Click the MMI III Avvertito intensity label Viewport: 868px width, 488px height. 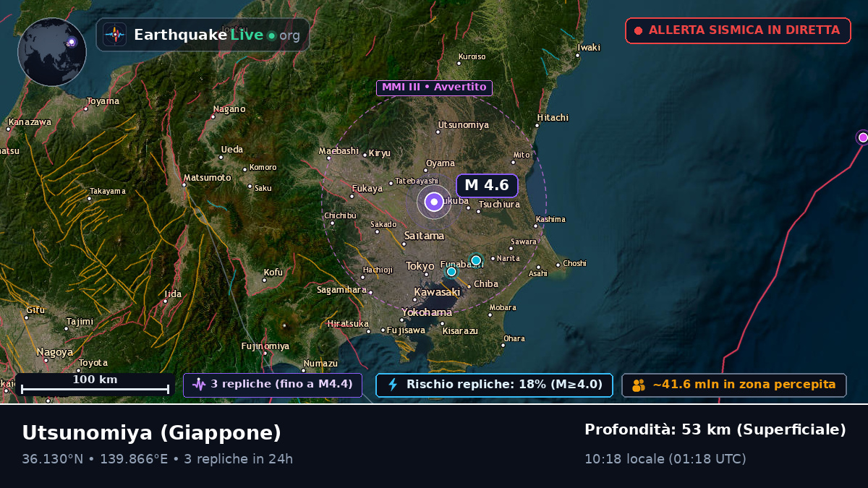point(434,87)
